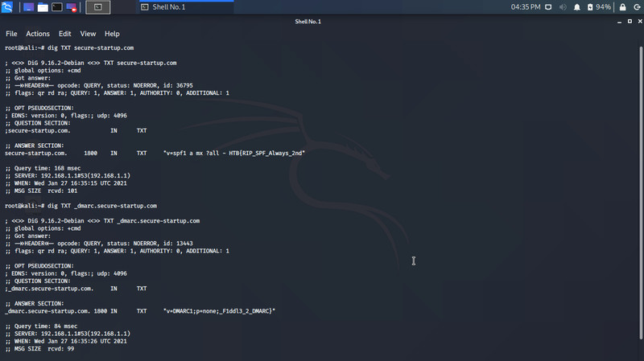Lock the screen with the padlock icon
The width and height of the screenshot is (644, 361).
pos(621,7)
